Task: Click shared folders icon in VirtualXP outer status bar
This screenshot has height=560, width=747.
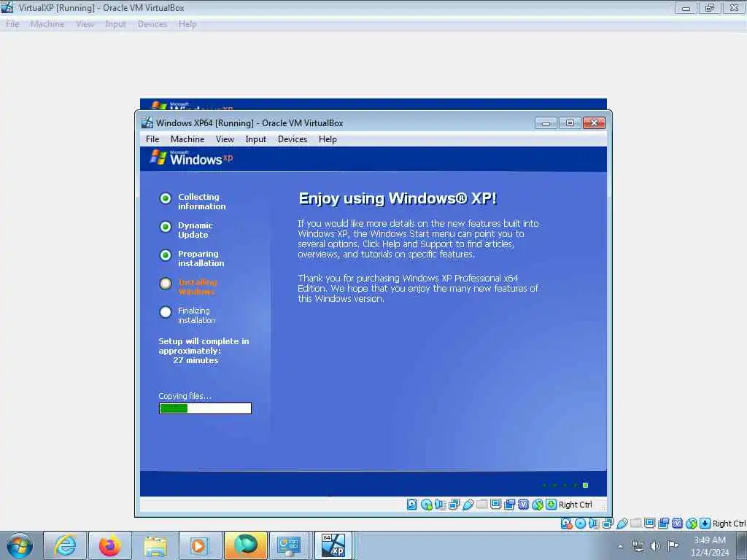Action: click(x=636, y=524)
